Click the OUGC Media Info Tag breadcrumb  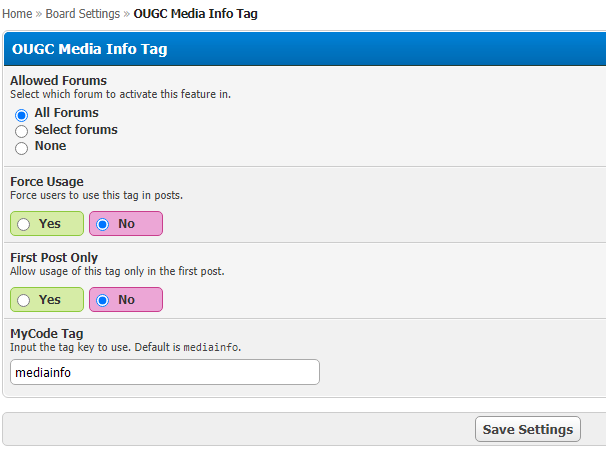[196, 14]
